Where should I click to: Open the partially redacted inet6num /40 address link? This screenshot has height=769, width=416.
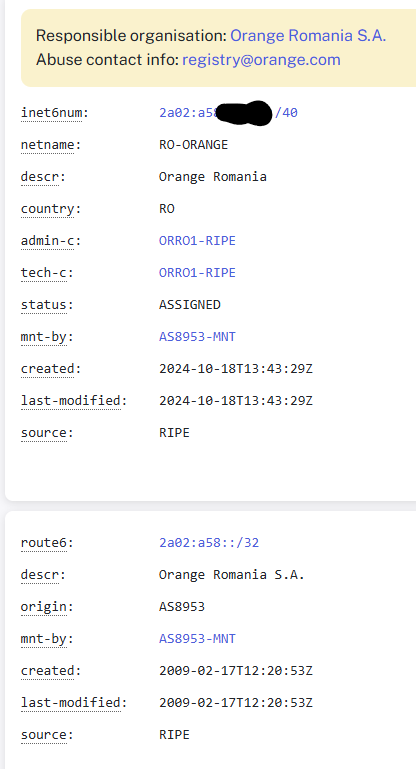(229, 113)
